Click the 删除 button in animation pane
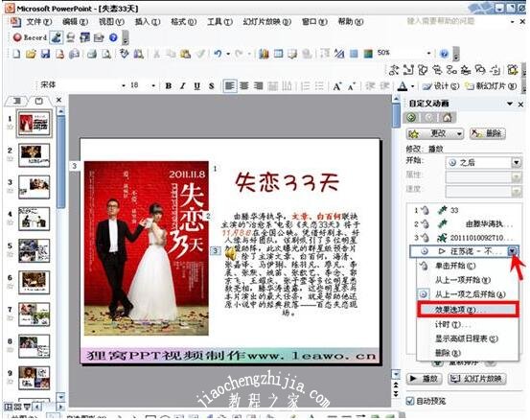 (488, 134)
